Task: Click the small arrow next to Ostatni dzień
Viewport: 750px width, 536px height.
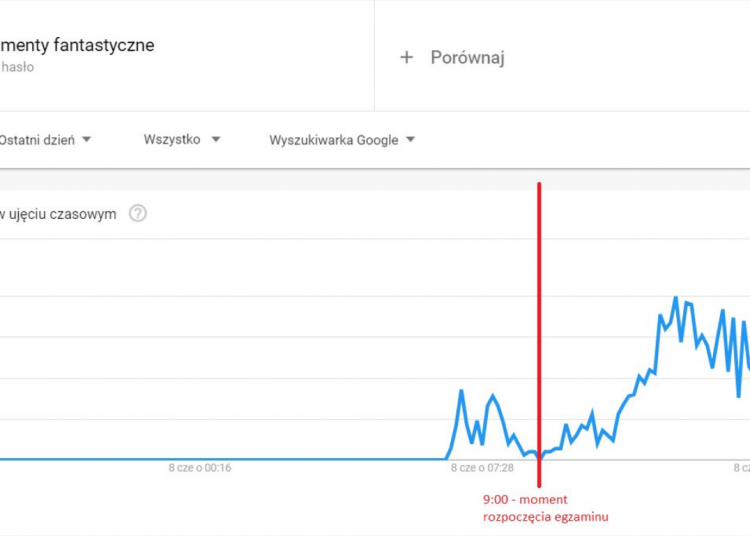Action: pyautogui.click(x=87, y=140)
